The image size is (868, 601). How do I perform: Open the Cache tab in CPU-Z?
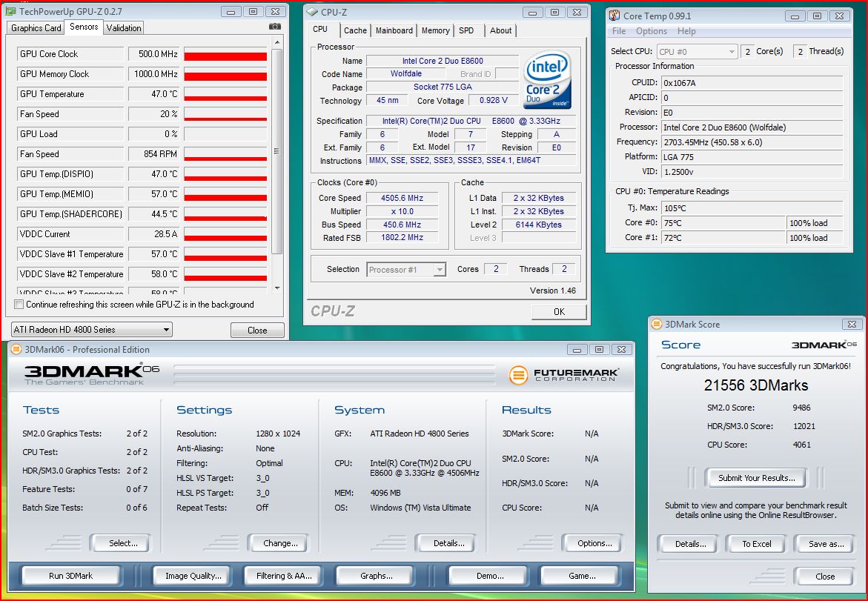click(355, 30)
